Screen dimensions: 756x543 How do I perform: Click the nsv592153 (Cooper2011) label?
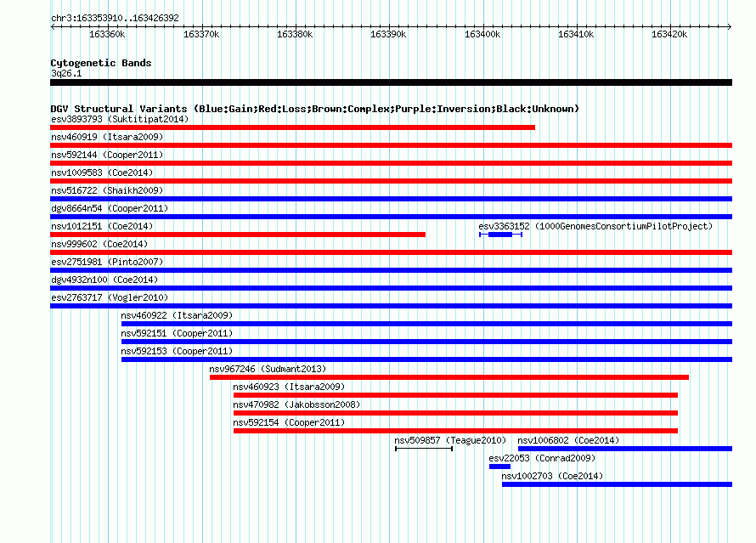(177, 351)
